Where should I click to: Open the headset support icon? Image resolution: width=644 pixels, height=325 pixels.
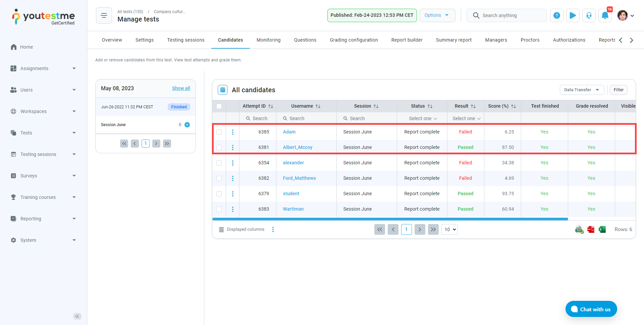coord(589,15)
